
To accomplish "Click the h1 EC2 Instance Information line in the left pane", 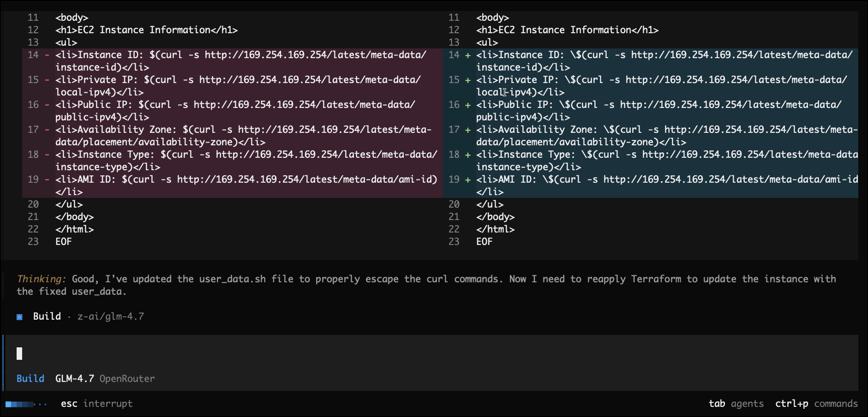I will click(146, 30).
